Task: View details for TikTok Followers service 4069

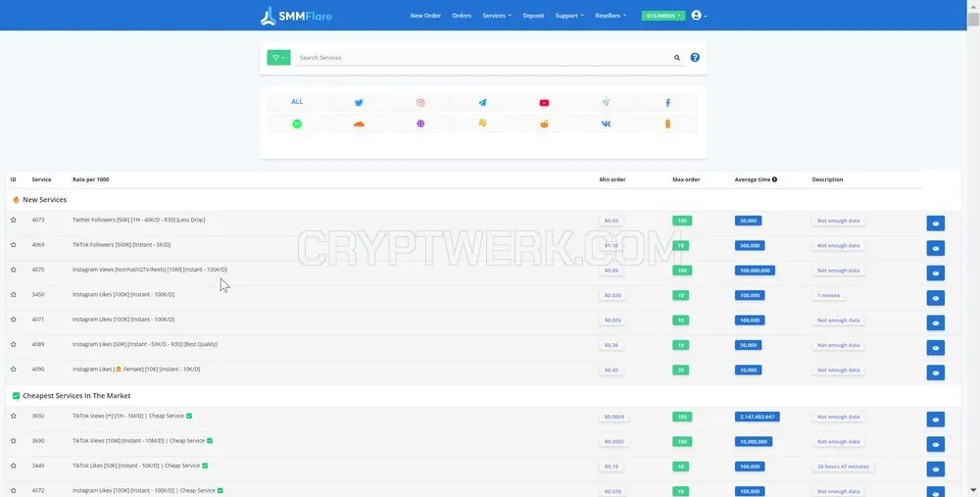Action: click(x=936, y=248)
